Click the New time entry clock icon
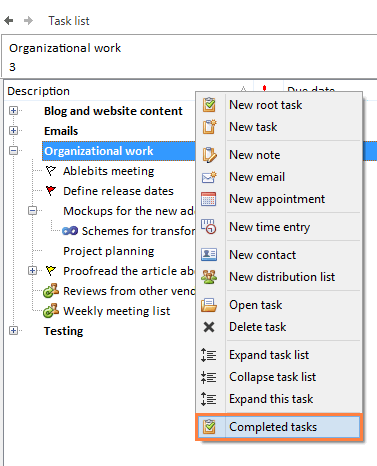 [209, 227]
